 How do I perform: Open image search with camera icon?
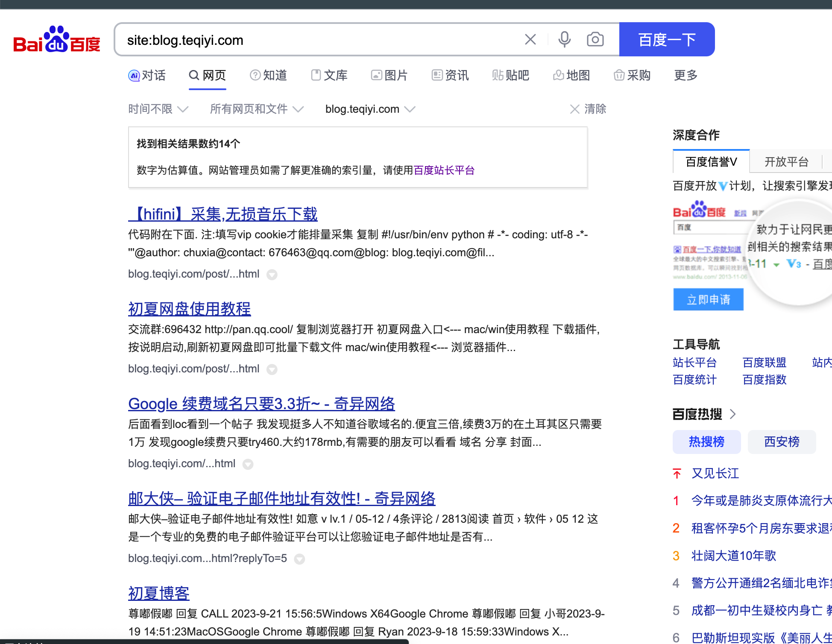click(595, 40)
